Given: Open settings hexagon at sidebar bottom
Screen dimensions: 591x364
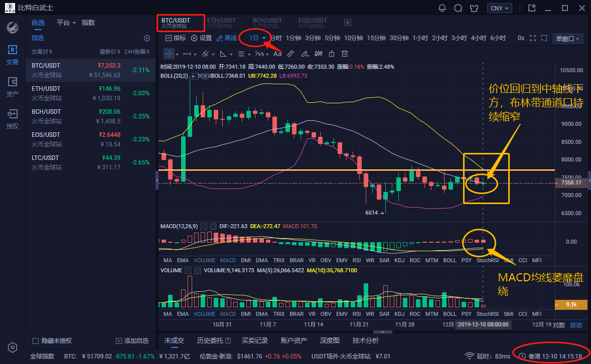Looking at the screenshot, I should (x=13, y=347).
